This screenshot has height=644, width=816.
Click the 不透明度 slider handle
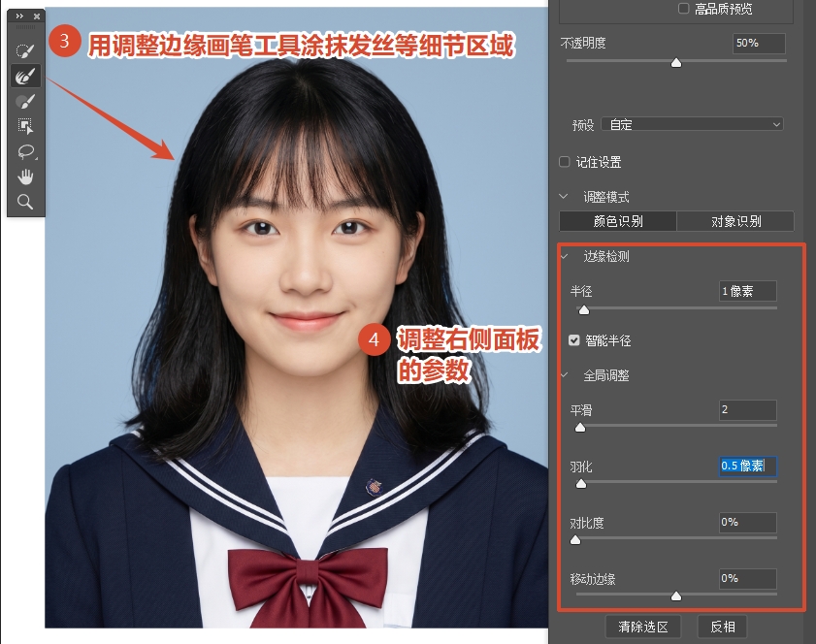click(676, 62)
